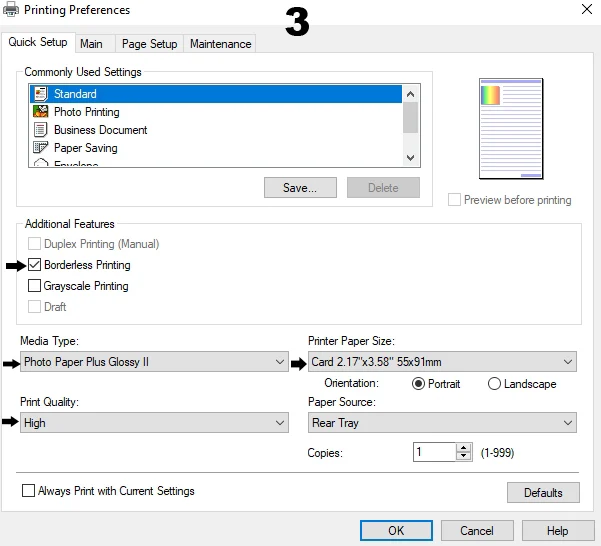
Task: Check Always Print with Current Settings
Action: pos(28,491)
